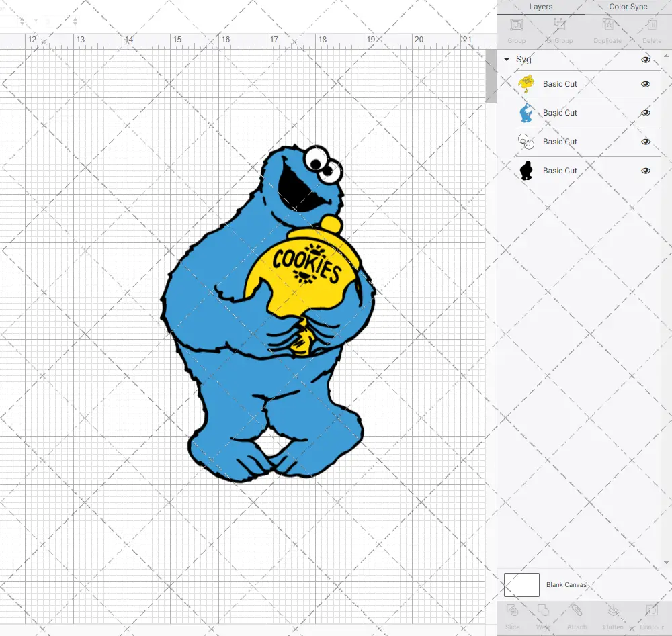
Task: Click the UnGroup icon
Action: (x=560, y=25)
